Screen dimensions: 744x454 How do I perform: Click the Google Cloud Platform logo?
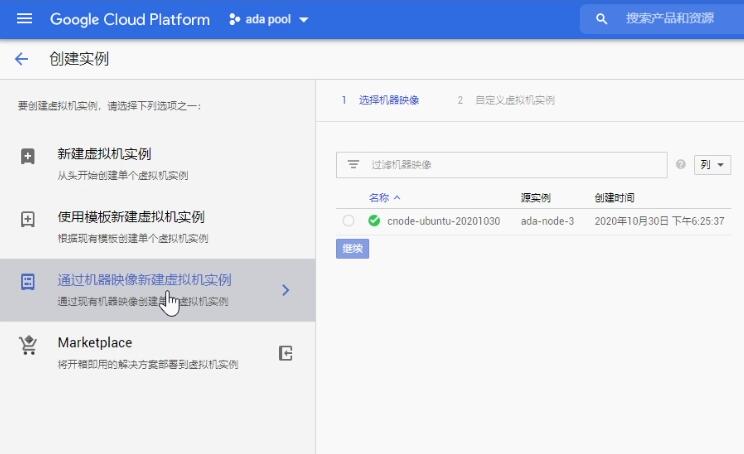[130, 19]
